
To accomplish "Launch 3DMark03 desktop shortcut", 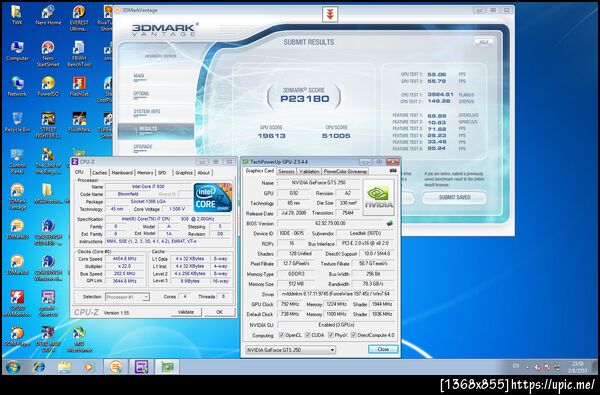I will point(16,229).
